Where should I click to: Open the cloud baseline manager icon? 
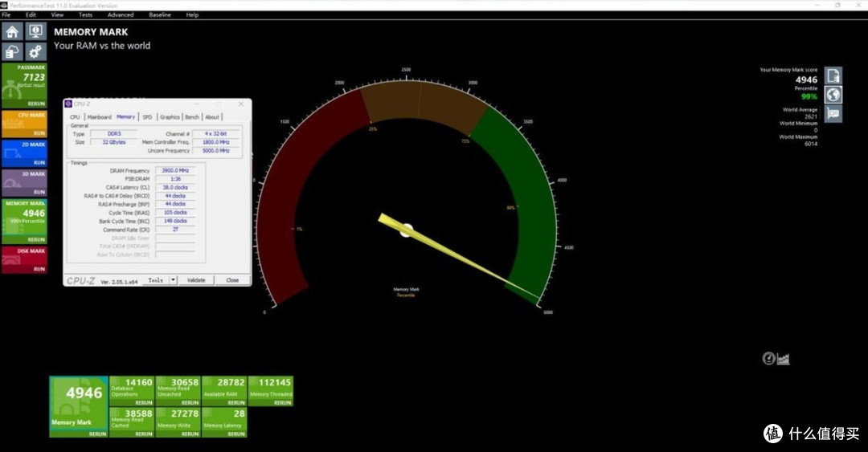click(12, 52)
